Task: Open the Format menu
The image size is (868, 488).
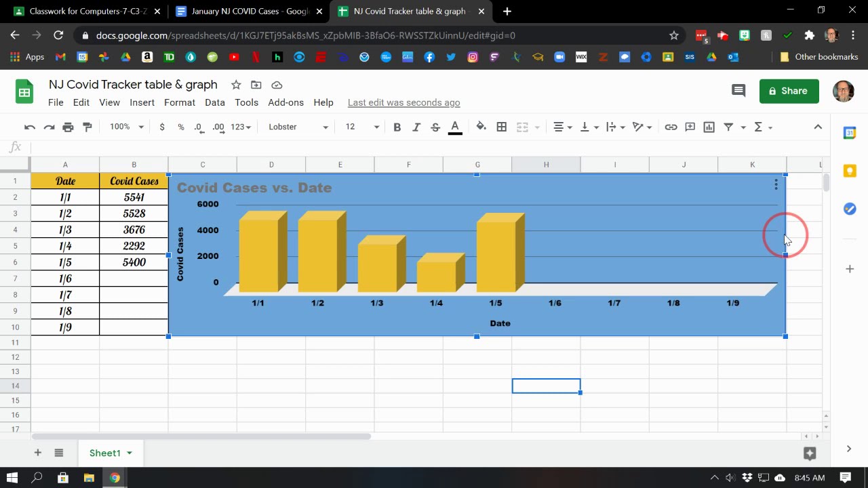Action: pos(180,102)
